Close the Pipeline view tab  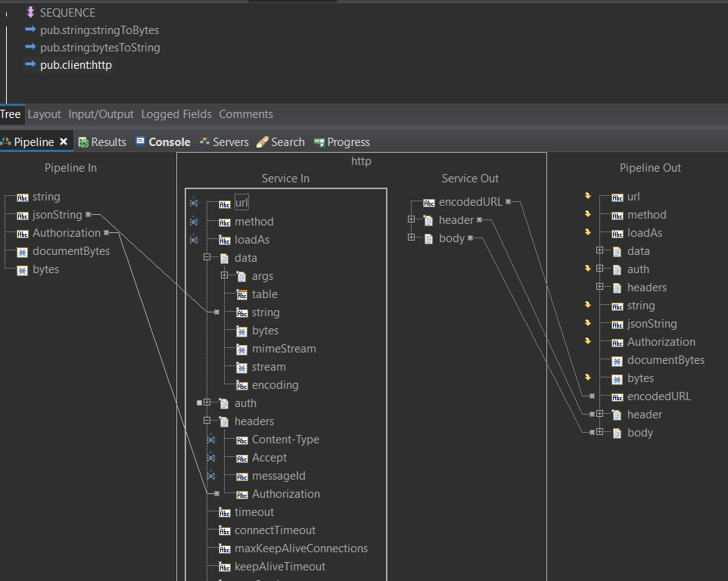click(64, 141)
